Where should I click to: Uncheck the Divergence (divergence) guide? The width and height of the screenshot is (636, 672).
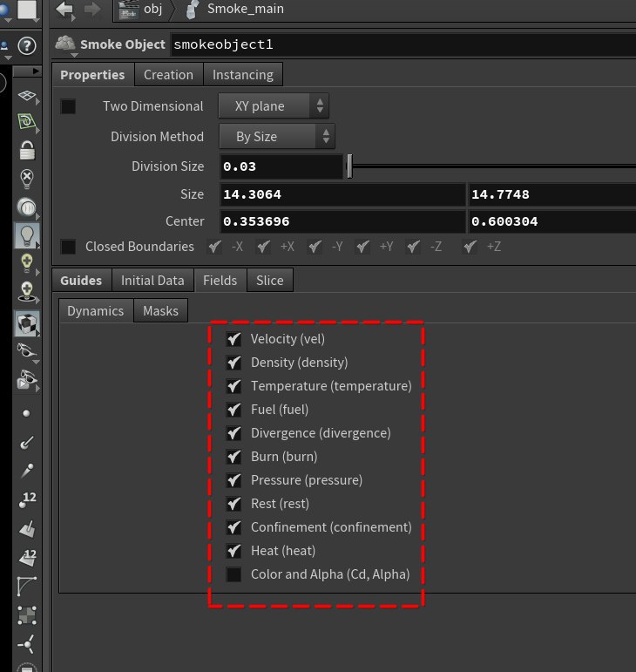click(x=233, y=433)
